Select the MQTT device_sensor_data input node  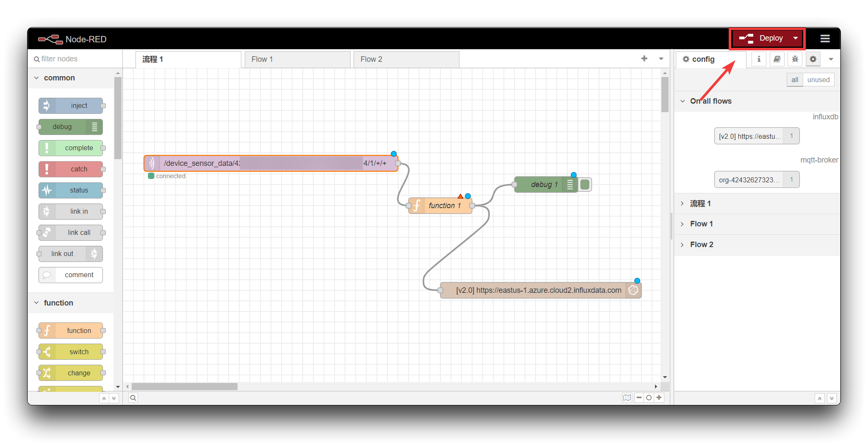[271, 163]
